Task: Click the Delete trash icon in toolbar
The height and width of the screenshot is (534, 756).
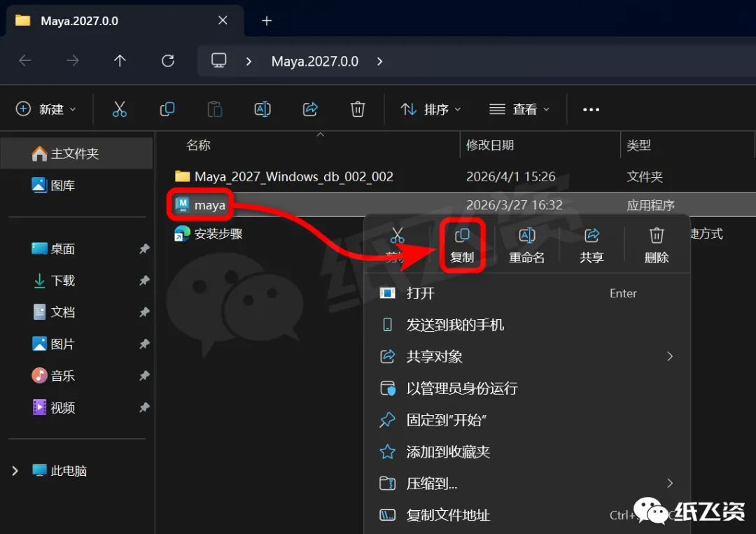Action: coord(357,109)
